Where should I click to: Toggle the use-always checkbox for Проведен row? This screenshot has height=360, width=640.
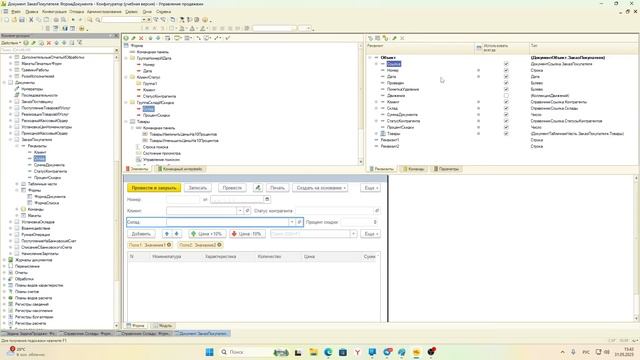click(x=506, y=83)
